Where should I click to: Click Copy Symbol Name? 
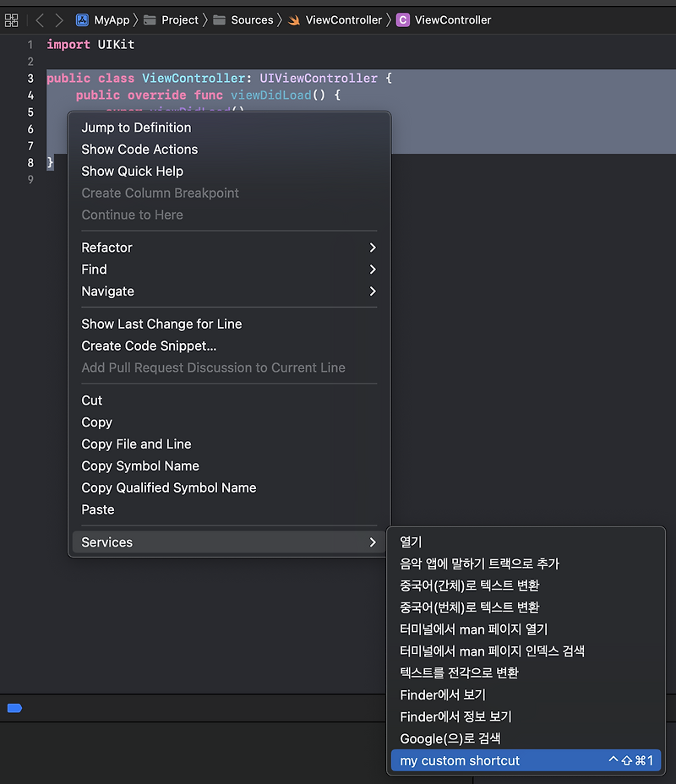click(140, 465)
